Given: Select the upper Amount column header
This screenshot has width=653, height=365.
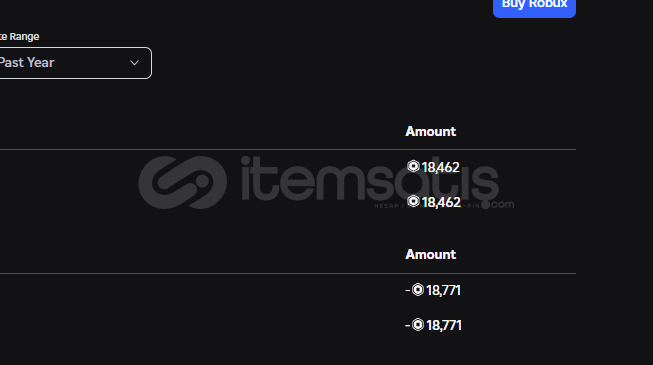Looking at the screenshot, I should point(431,131).
